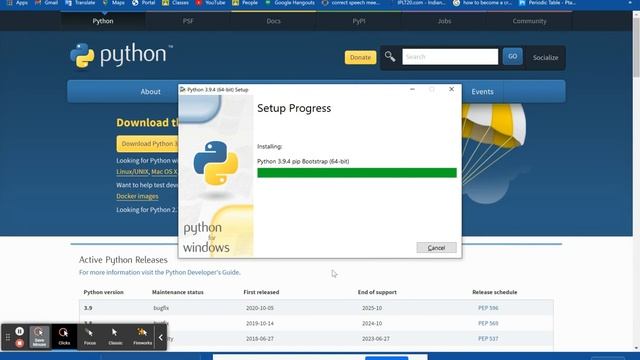Viewport: 640px width, 360px height.
Task: Click the 3.9 version cell
Action: (88, 308)
